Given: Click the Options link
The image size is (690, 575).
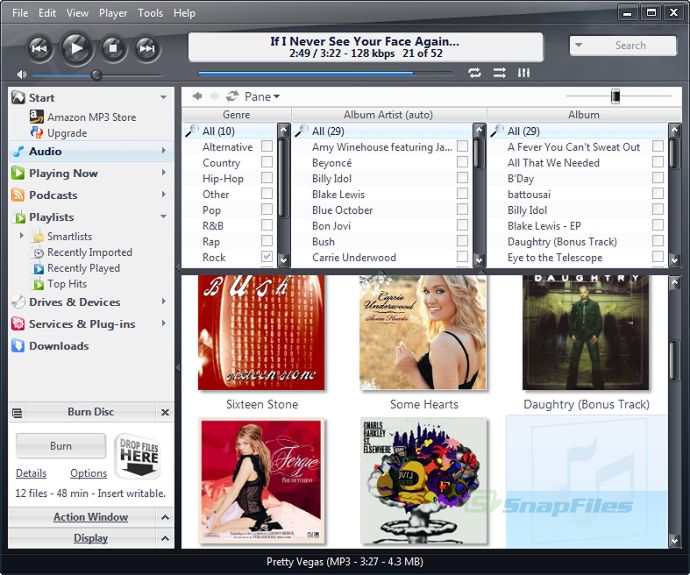Looking at the screenshot, I should [88, 473].
